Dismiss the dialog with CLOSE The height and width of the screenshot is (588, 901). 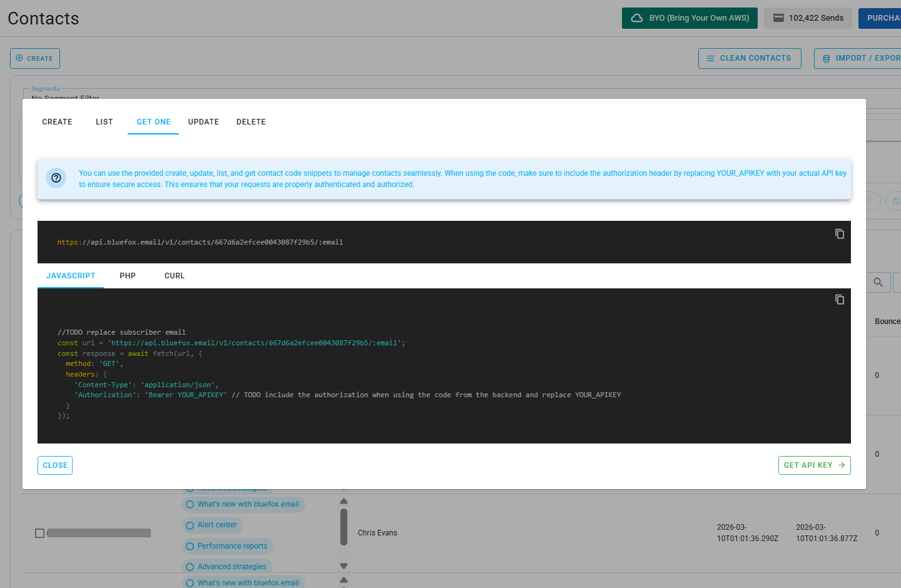point(54,465)
